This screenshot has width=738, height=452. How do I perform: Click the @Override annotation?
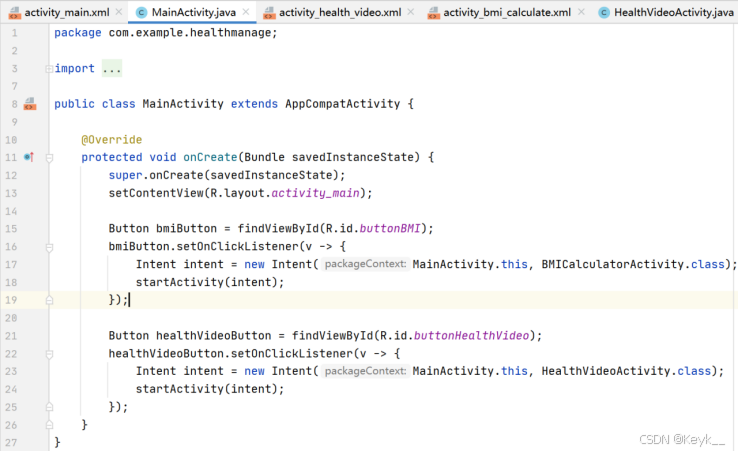[x=112, y=140]
